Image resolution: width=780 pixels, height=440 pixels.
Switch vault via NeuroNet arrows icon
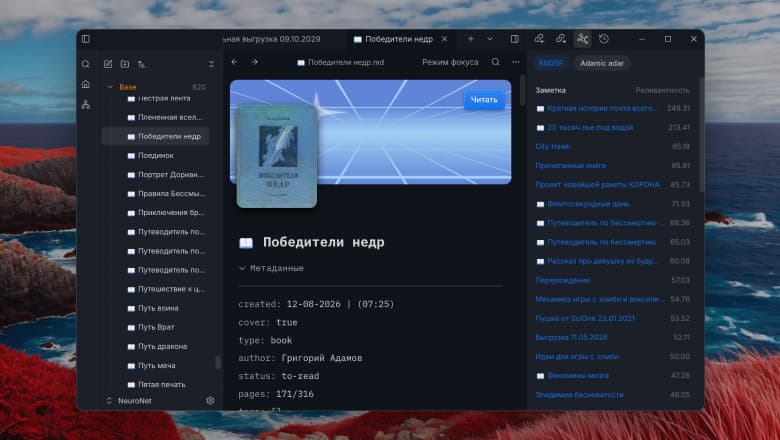coord(109,400)
